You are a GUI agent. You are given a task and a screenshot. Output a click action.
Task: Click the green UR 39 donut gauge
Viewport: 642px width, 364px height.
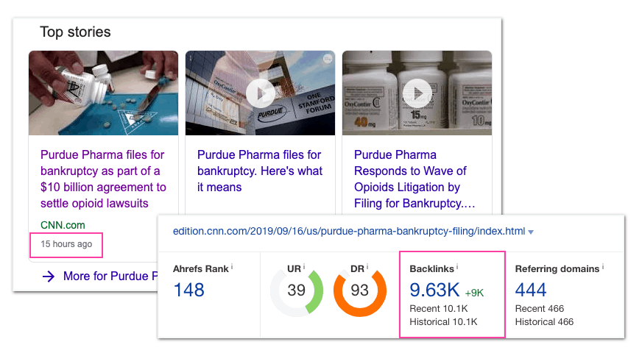click(296, 290)
